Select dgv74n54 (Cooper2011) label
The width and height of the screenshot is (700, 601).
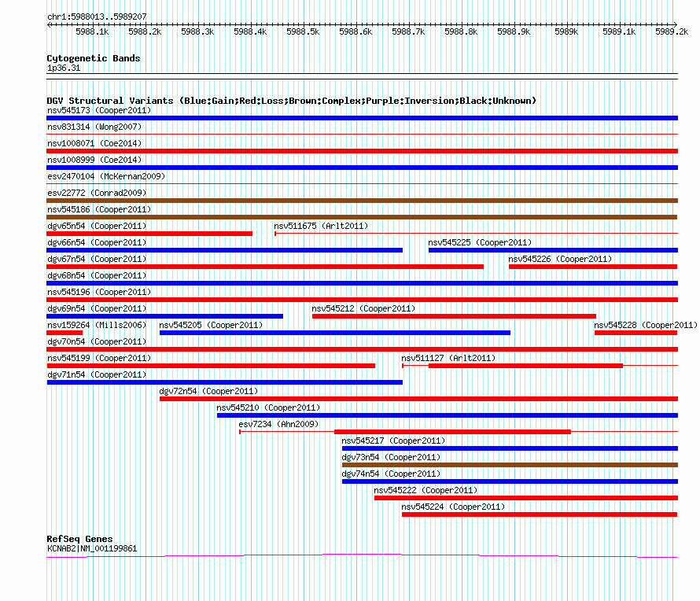point(391,474)
